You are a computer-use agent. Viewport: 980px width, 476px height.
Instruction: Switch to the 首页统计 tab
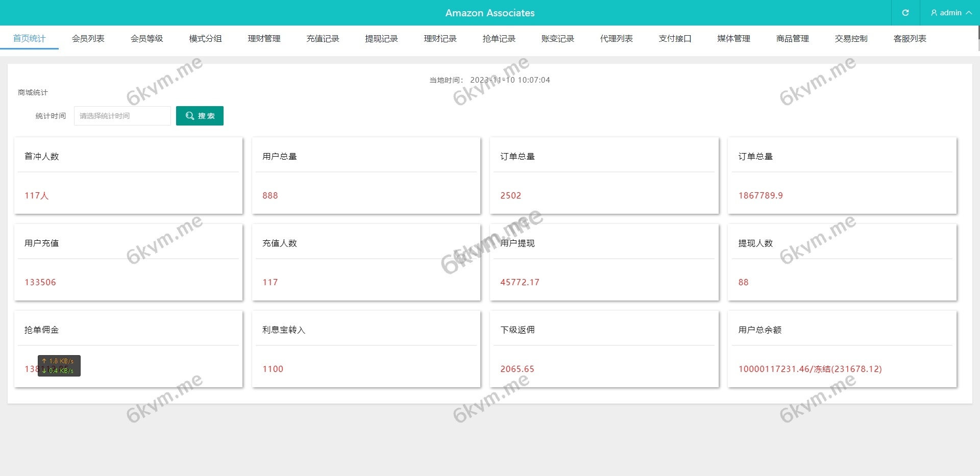point(29,39)
